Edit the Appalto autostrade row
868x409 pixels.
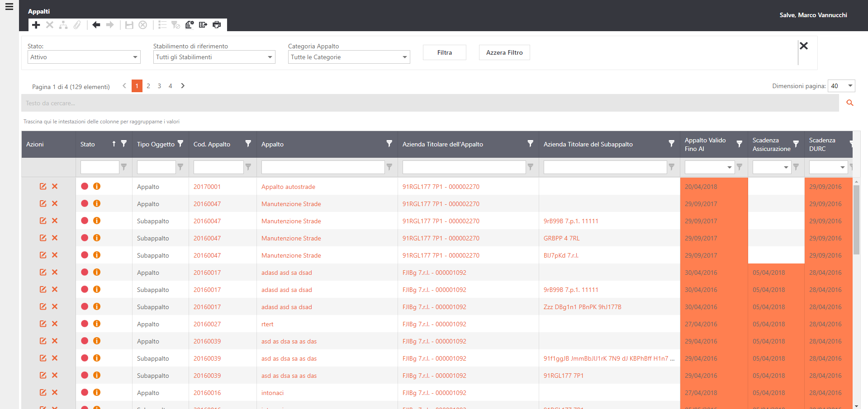click(x=43, y=186)
